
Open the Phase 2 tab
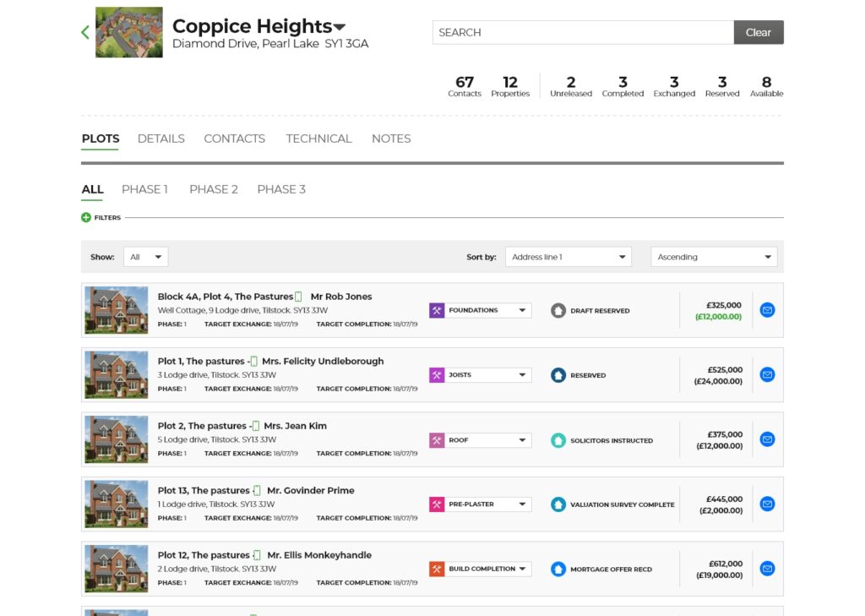pos(213,189)
